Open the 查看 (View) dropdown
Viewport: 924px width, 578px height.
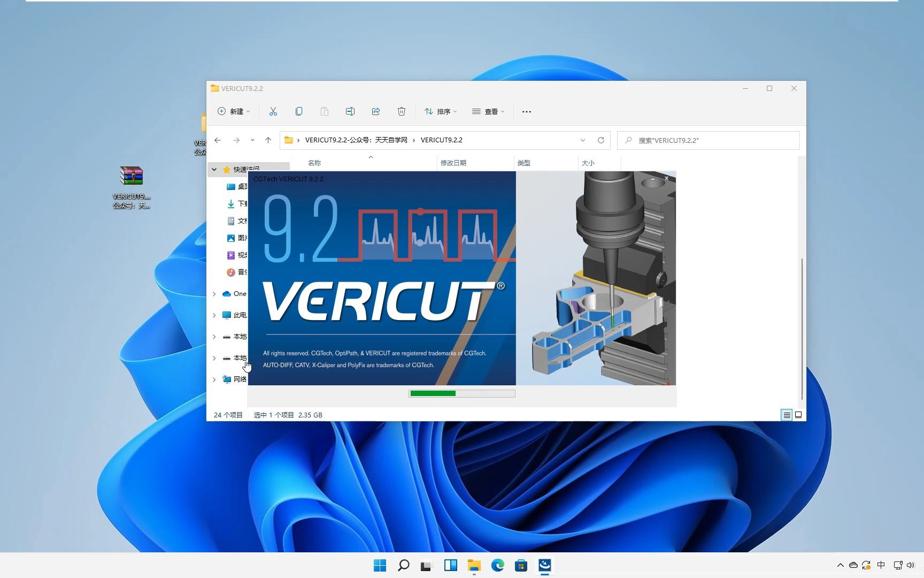click(488, 111)
